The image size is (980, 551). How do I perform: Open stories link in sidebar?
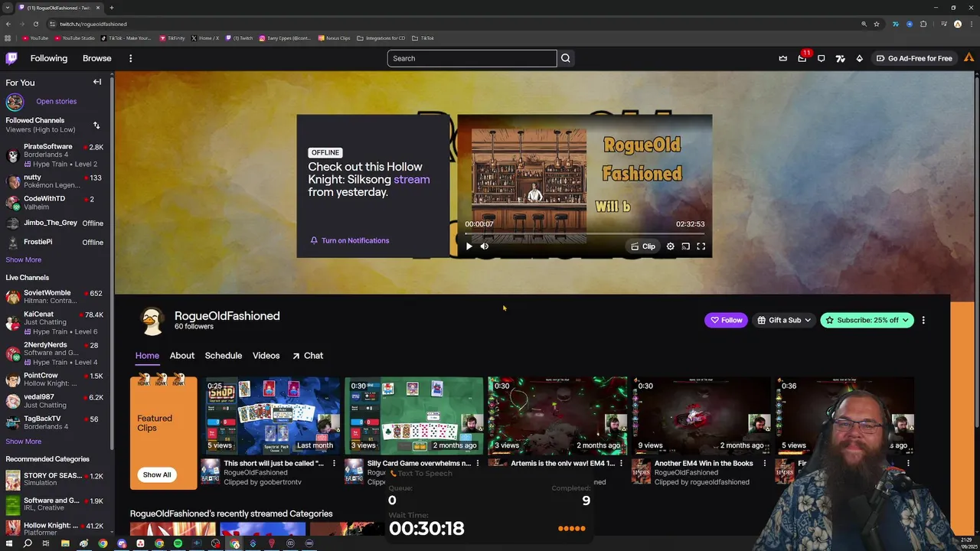(56, 101)
